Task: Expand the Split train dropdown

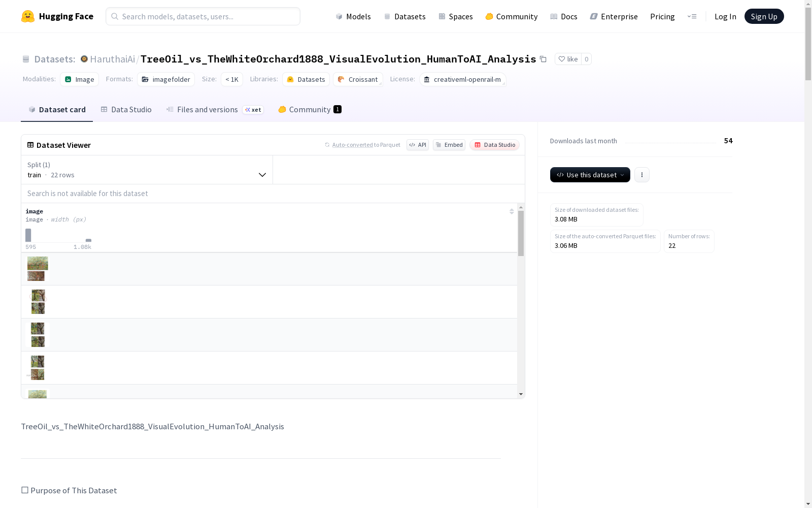Action: click(x=147, y=170)
